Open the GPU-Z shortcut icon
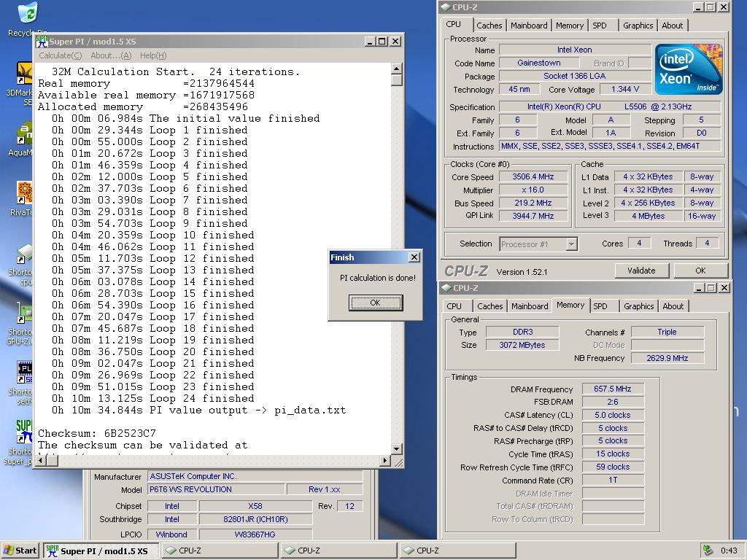 pyautogui.click(x=24, y=313)
